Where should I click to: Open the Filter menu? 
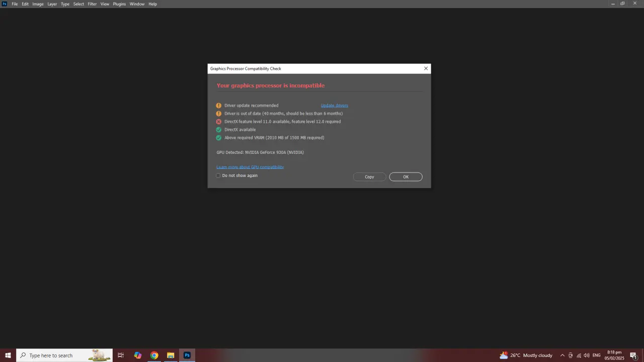tap(93, 4)
